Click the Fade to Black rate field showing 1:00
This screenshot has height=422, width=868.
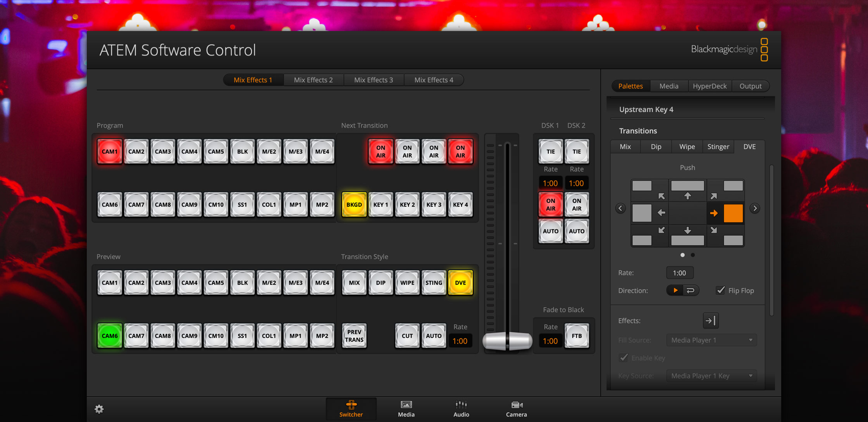coord(550,341)
